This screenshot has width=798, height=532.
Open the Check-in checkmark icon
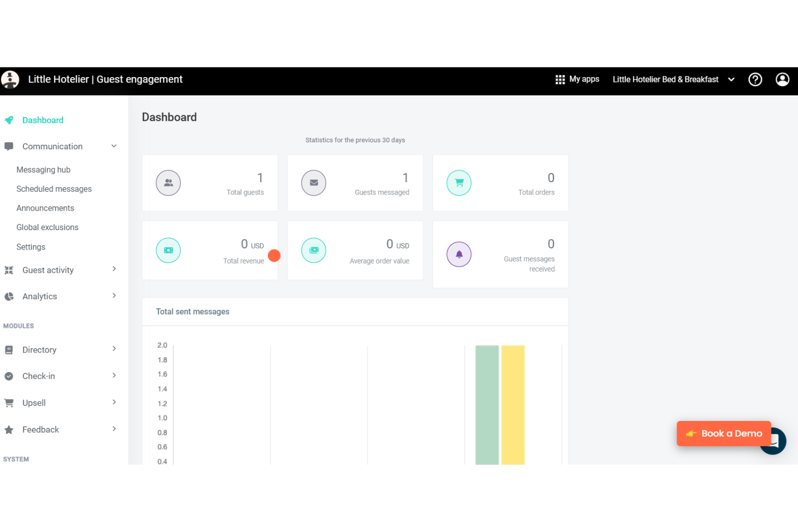9,376
